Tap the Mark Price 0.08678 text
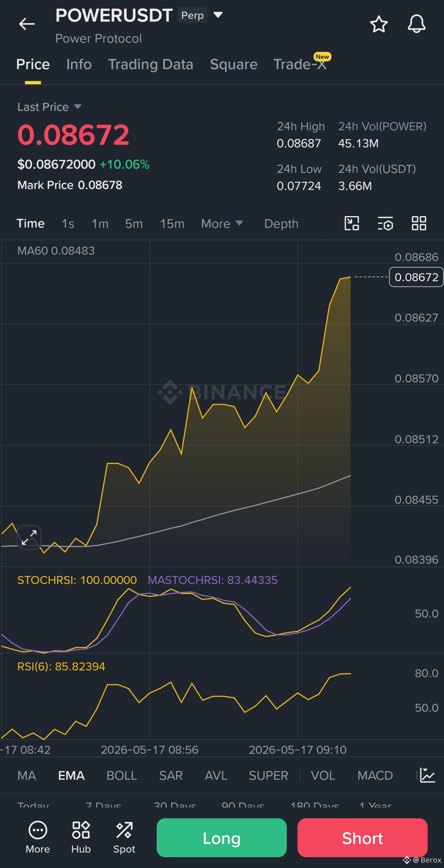 70,185
